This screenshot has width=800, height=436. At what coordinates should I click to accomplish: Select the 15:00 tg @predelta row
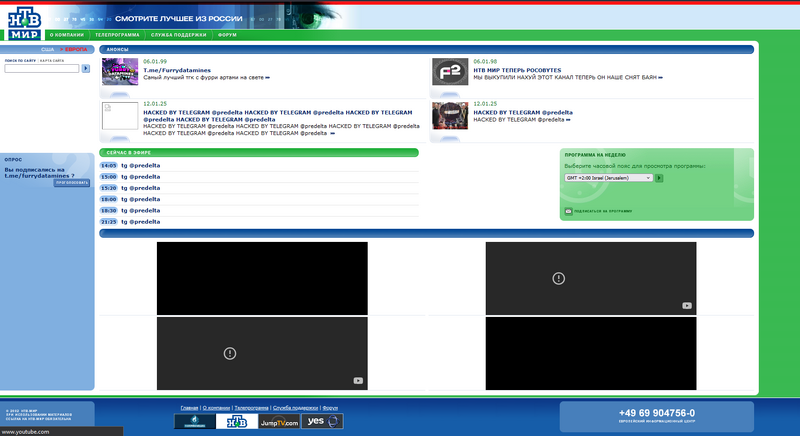(259, 176)
